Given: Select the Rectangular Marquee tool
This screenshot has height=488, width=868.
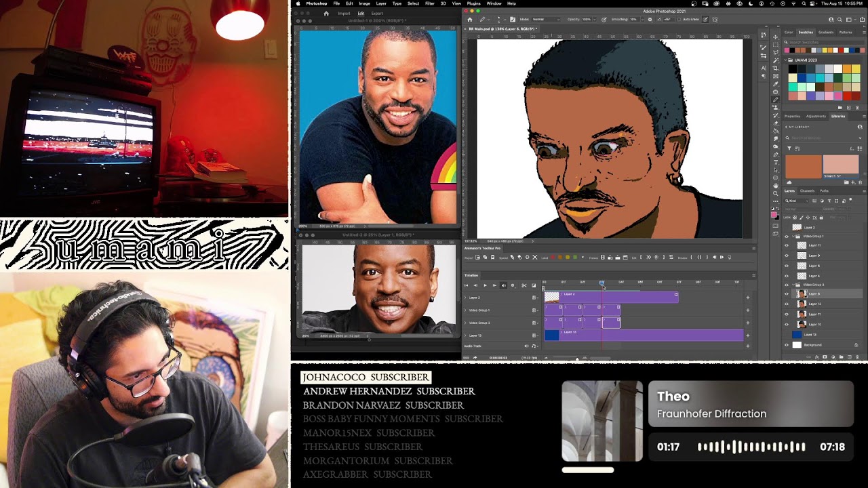Looking at the screenshot, I should 776,45.
